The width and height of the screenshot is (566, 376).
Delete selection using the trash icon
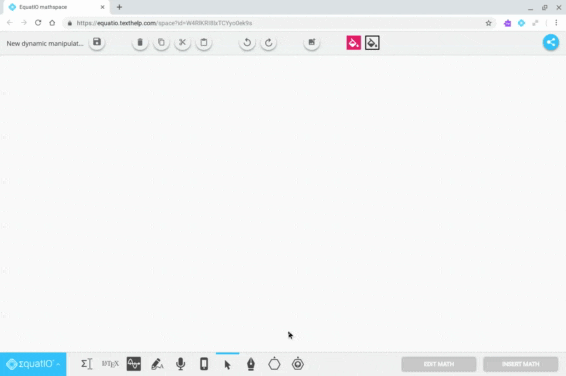click(140, 43)
